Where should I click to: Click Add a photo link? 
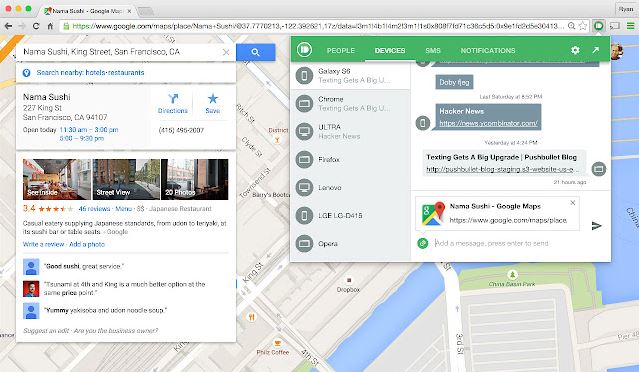87,244
